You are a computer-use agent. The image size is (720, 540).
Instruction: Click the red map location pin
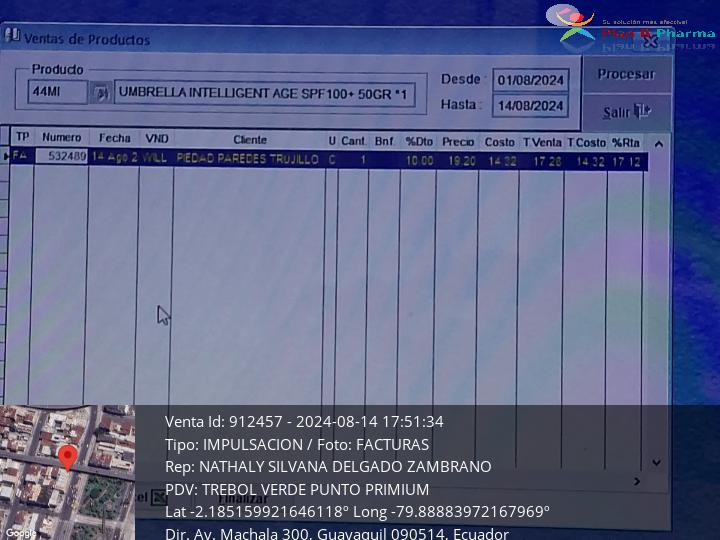[x=68, y=457]
